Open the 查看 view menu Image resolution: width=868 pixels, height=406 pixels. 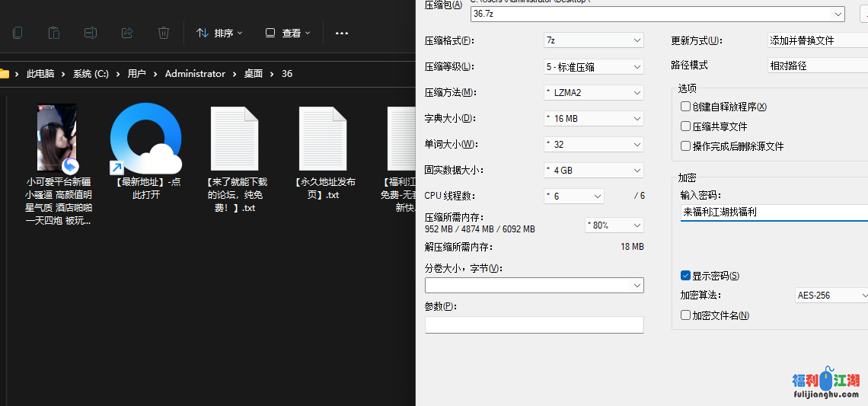pos(288,34)
